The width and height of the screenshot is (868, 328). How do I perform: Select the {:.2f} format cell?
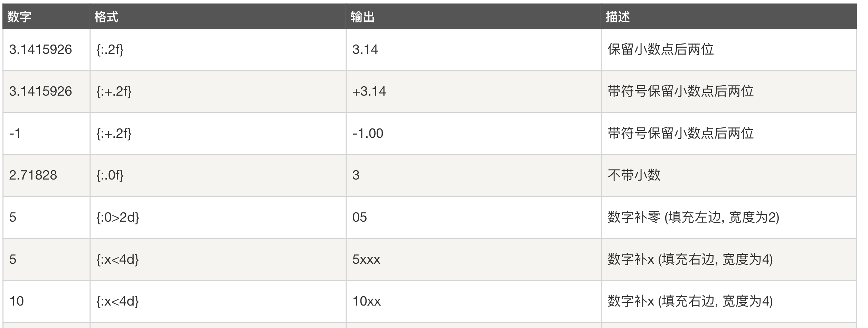point(110,50)
